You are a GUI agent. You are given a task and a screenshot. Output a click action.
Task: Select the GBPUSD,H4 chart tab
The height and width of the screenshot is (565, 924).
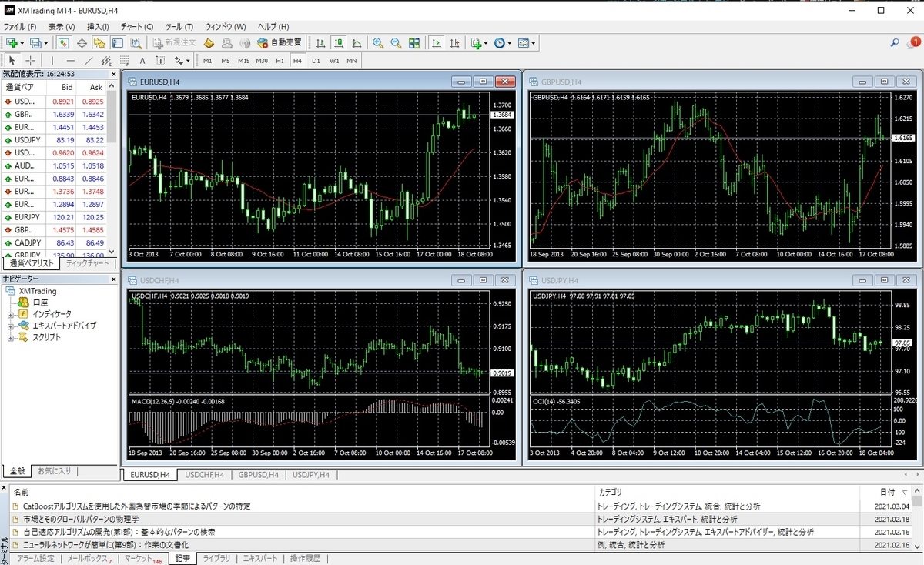pyautogui.click(x=259, y=475)
